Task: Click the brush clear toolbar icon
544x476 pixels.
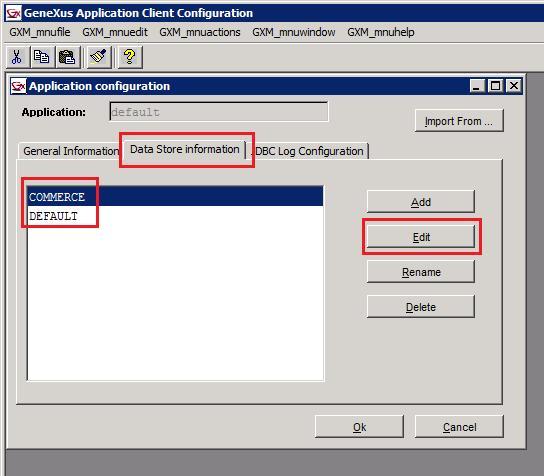Action: click(x=98, y=57)
